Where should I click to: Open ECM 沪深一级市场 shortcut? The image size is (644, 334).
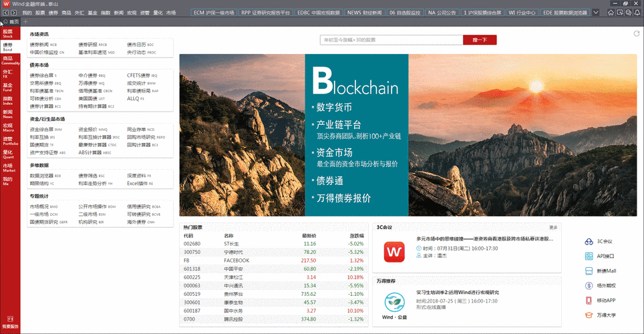point(214,13)
